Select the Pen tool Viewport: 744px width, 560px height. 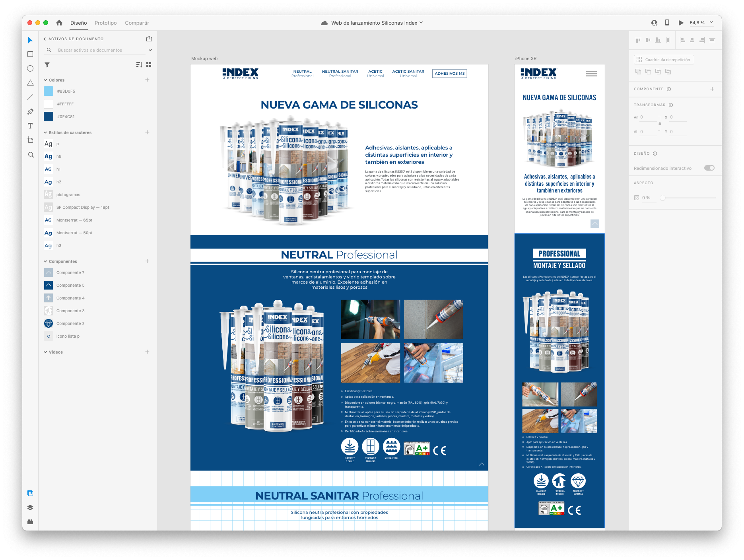(x=30, y=112)
